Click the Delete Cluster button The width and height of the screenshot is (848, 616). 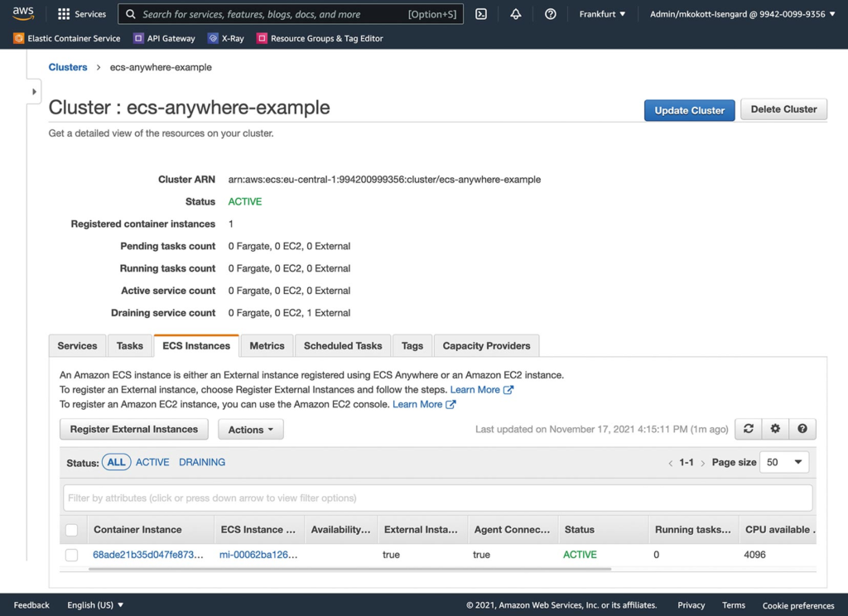point(783,109)
